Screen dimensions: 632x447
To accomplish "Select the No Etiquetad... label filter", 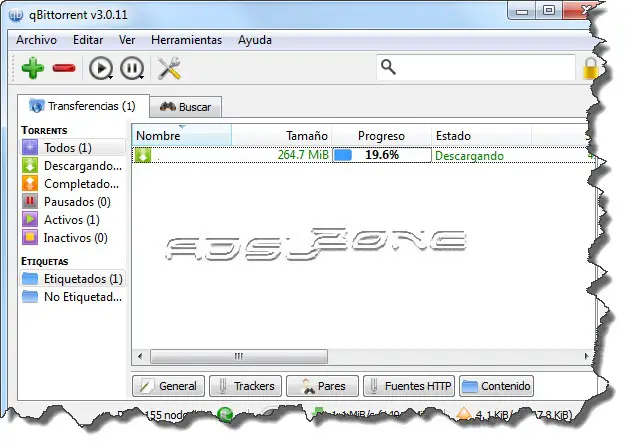I will [73, 297].
